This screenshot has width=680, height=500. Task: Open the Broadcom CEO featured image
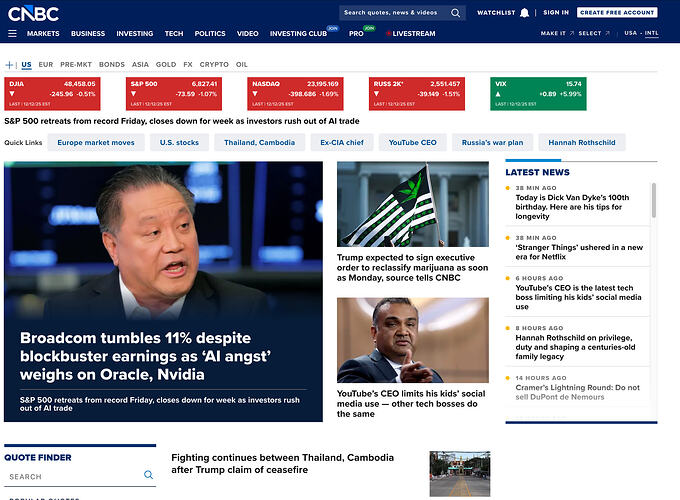pyautogui.click(x=163, y=241)
